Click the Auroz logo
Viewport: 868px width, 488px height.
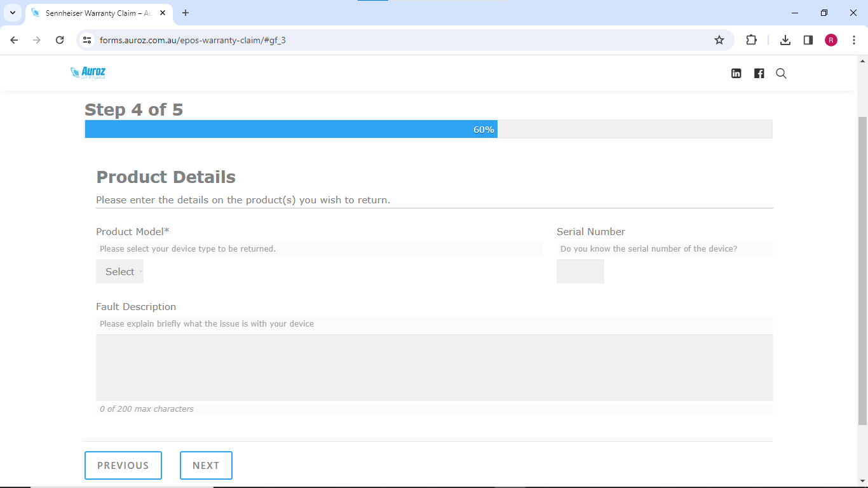(88, 72)
